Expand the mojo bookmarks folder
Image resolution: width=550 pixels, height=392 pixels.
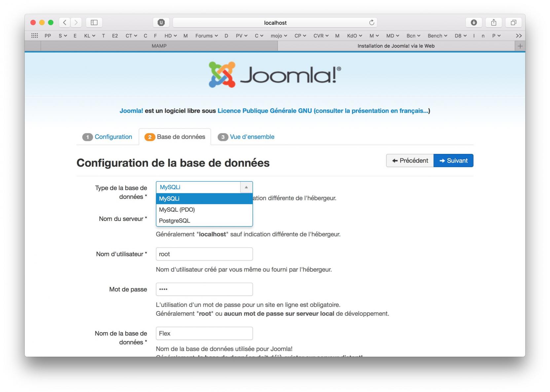point(279,36)
